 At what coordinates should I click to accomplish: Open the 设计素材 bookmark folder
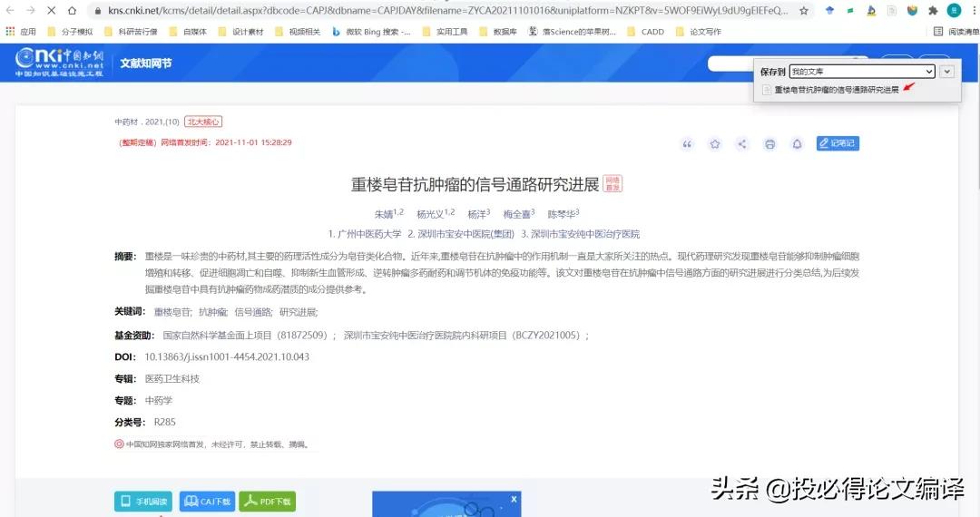pos(240,31)
